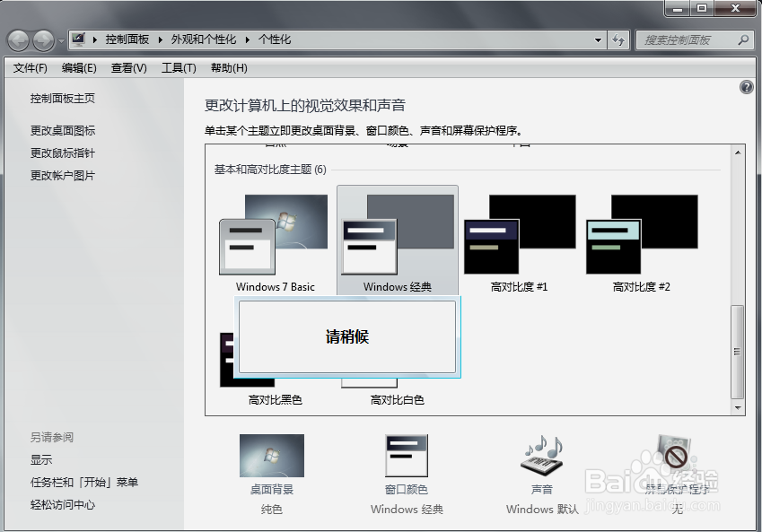This screenshot has height=532, width=762.
Task: Open 声音 settings keyboard icon
Action: [542, 456]
